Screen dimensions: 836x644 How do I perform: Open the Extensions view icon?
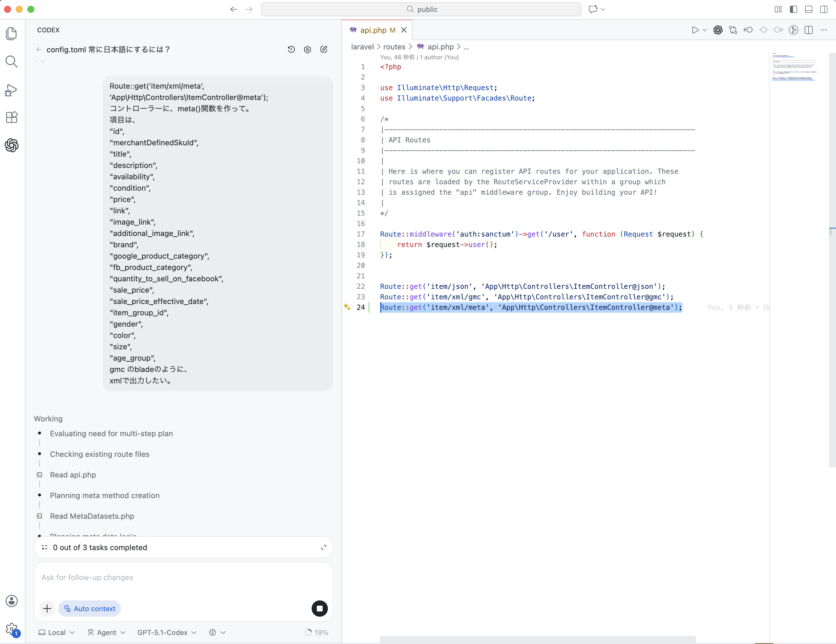click(12, 117)
